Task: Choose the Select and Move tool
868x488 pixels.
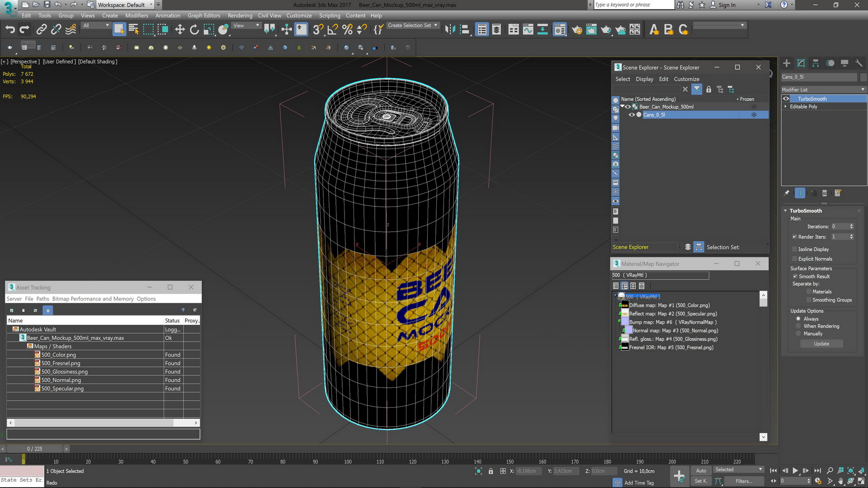Action: pyautogui.click(x=180, y=30)
